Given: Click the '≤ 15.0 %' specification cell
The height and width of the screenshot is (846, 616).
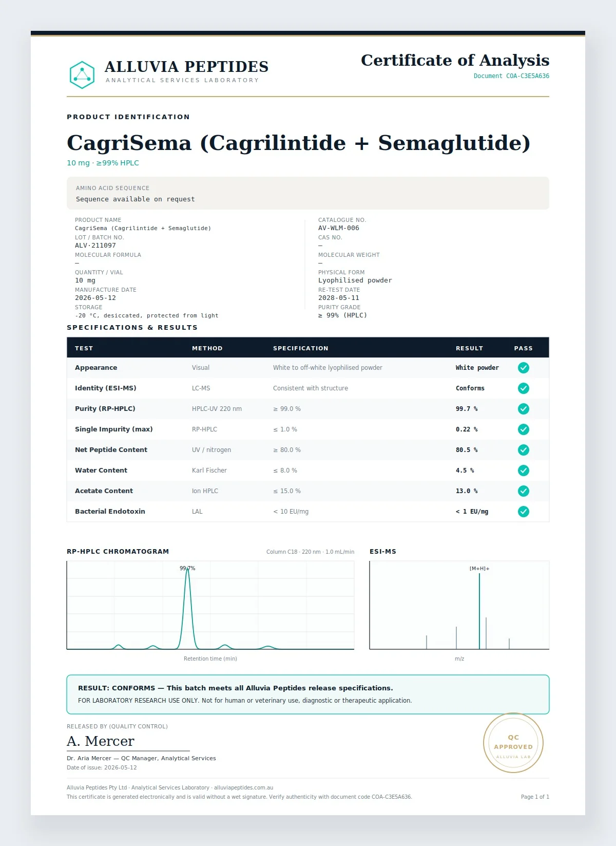Looking at the screenshot, I should click(287, 491).
